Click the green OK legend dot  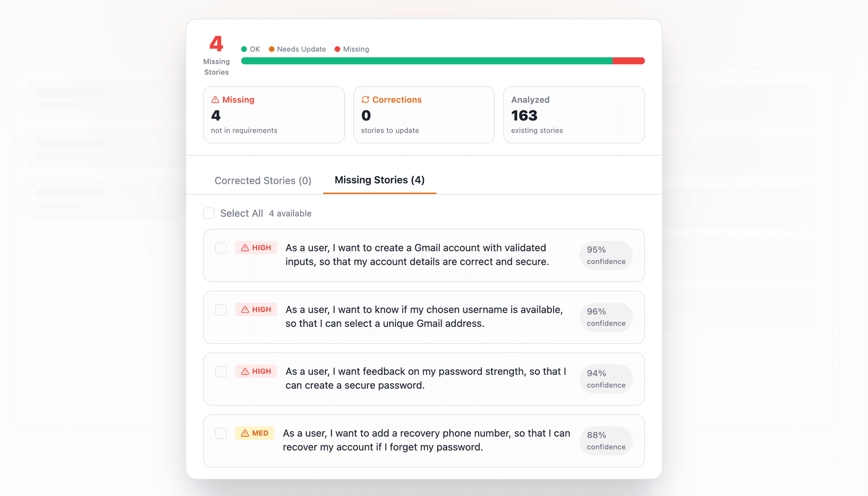(243, 49)
